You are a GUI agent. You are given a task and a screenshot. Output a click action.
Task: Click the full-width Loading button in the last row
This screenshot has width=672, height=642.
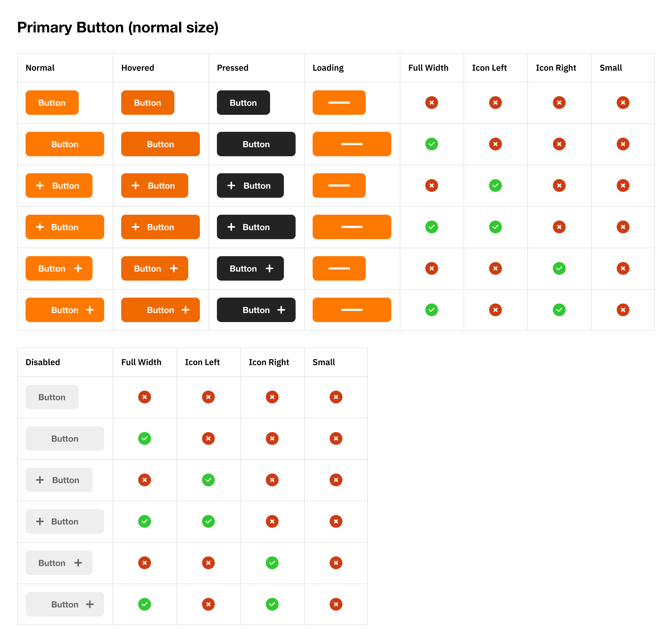pos(352,310)
